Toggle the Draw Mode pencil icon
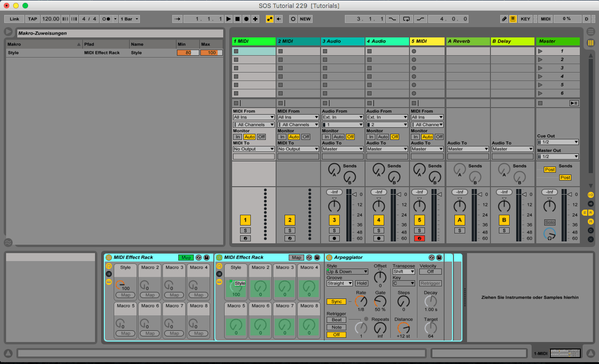The width and height of the screenshot is (599, 364). pos(504,19)
